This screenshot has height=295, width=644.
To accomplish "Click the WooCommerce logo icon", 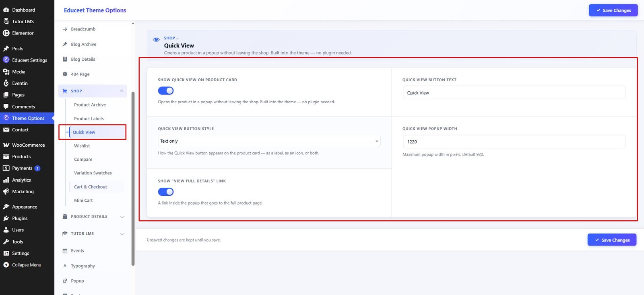I will click(x=6, y=145).
